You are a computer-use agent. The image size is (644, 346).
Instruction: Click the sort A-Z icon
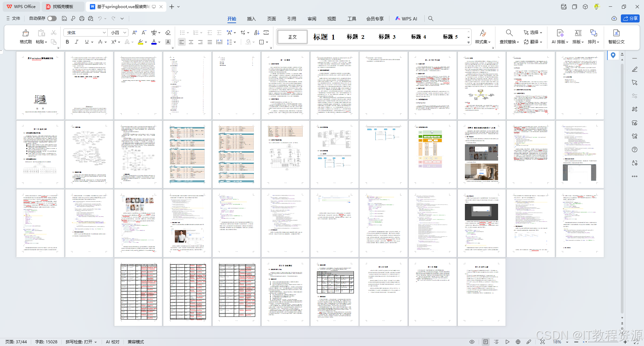257,33
